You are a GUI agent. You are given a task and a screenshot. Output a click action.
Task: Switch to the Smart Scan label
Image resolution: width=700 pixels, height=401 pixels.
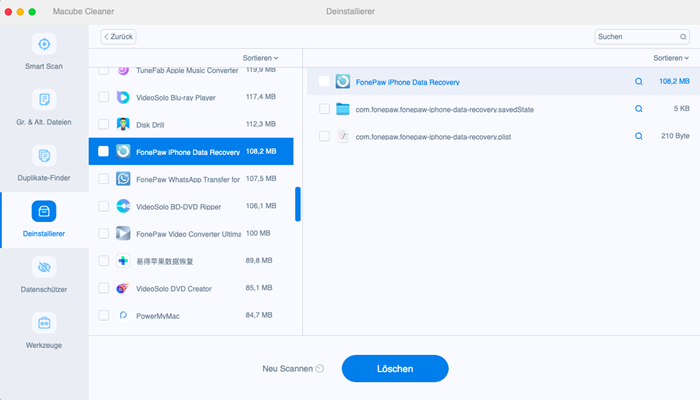click(44, 66)
